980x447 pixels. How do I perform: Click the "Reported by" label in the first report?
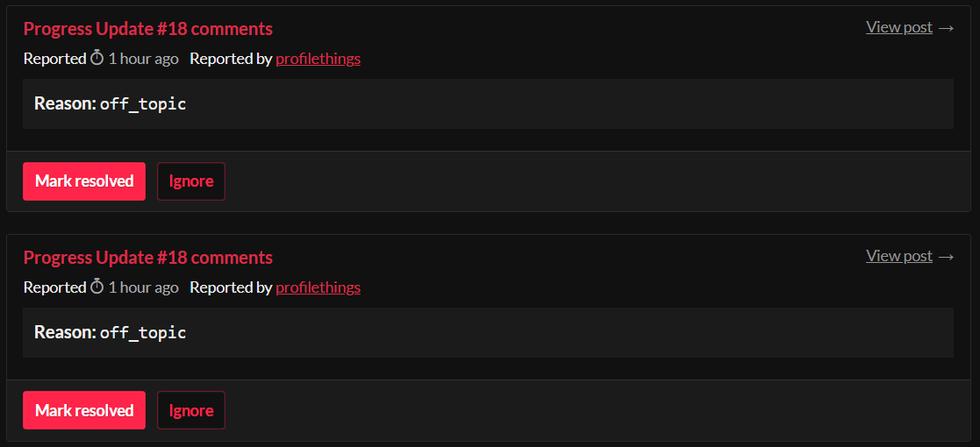coord(231,59)
